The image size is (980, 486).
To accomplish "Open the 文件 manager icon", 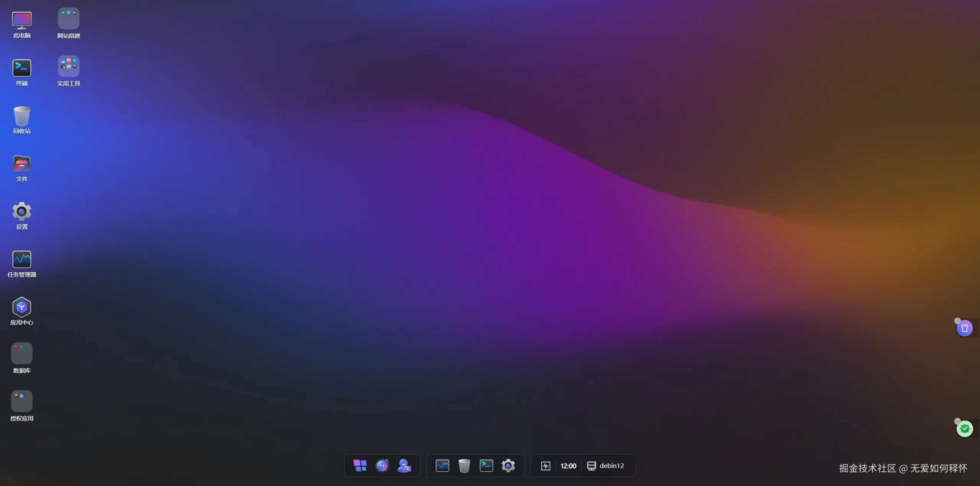I will (x=22, y=164).
